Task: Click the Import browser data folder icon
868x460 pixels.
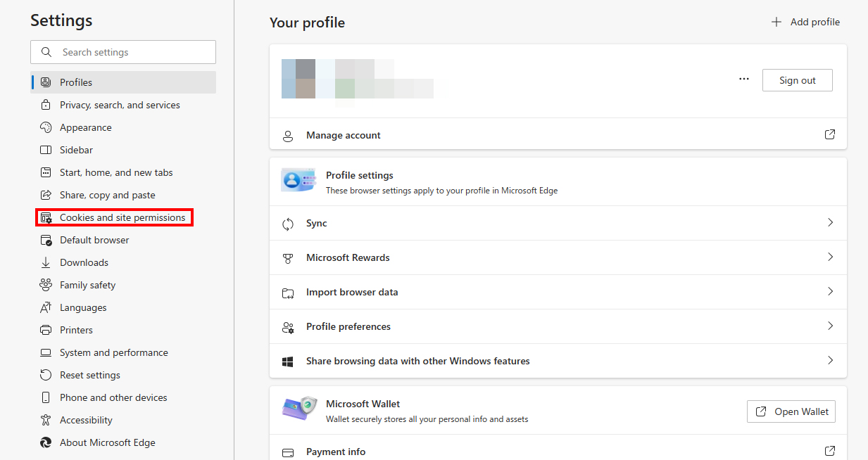Action: [x=288, y=293]
